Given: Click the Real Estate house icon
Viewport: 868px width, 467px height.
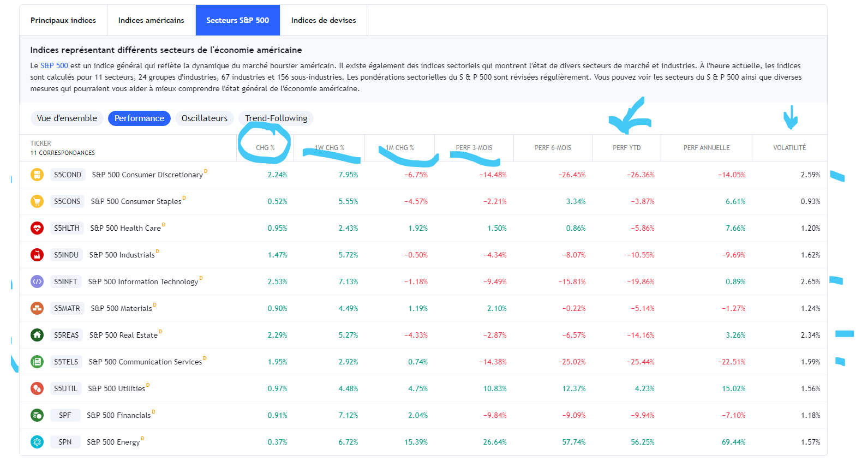Looking at the screenshot, I should [37, 335].
